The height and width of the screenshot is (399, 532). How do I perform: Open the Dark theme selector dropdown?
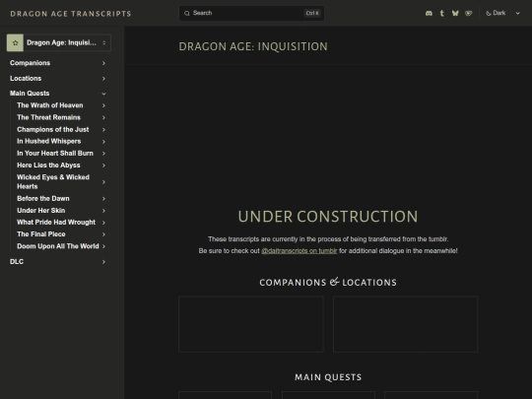(x=502, y=13)
